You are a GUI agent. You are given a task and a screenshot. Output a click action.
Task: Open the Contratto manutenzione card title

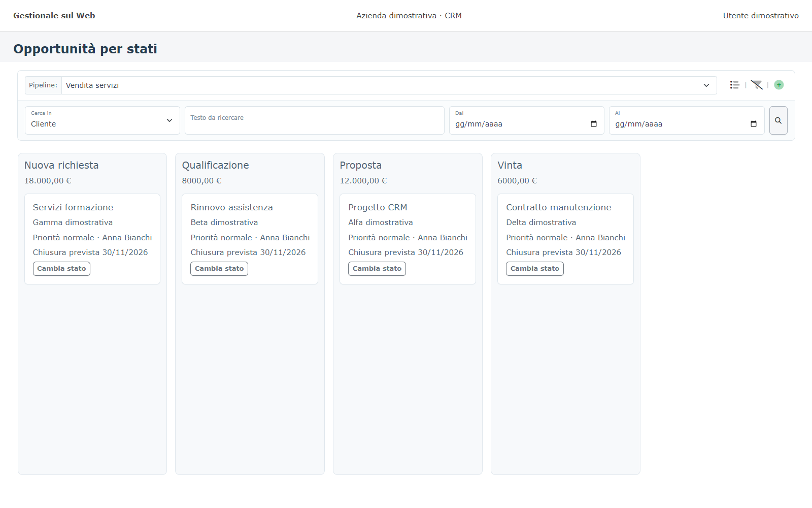click(559, 207)
